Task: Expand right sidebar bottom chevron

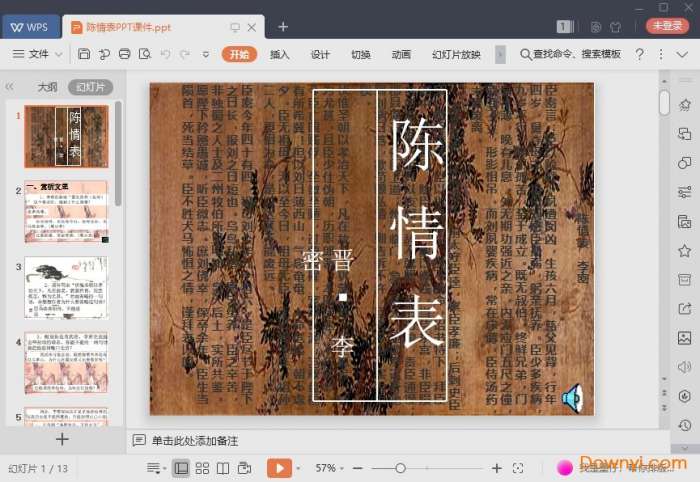Action: [685, 448]
